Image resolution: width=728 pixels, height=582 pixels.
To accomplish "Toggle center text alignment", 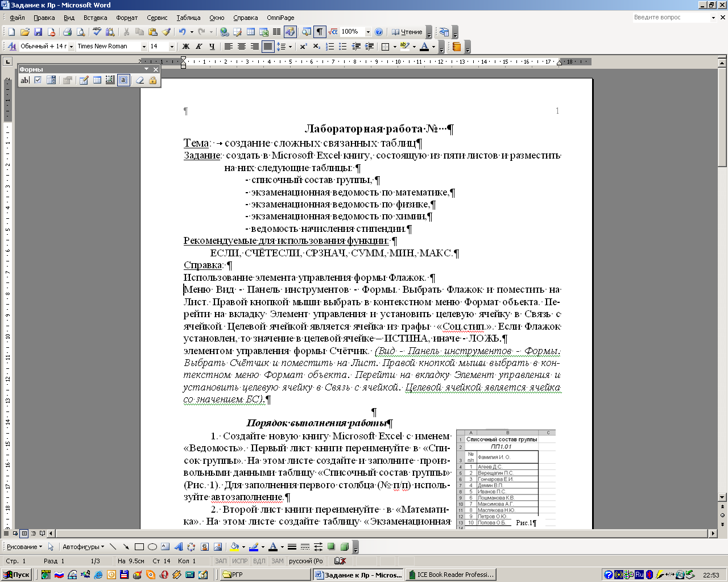I will pos(242,47).
